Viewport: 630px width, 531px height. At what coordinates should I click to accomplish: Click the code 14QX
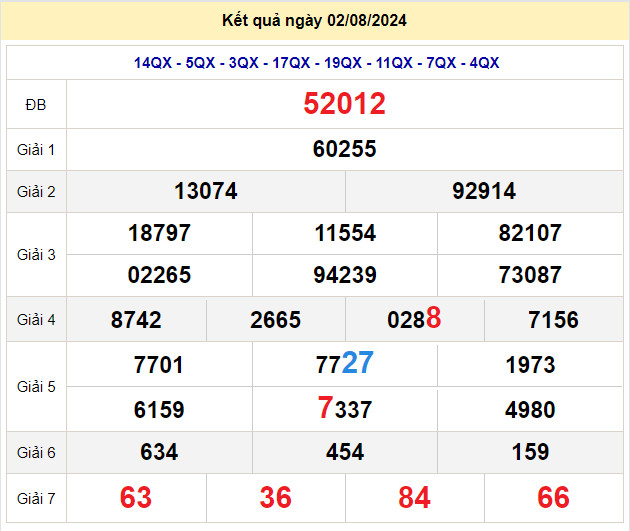point(153,63)
